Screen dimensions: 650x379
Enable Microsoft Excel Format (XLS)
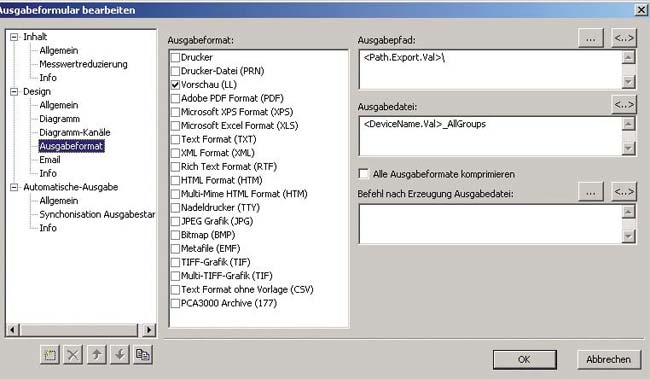point(175,126)
